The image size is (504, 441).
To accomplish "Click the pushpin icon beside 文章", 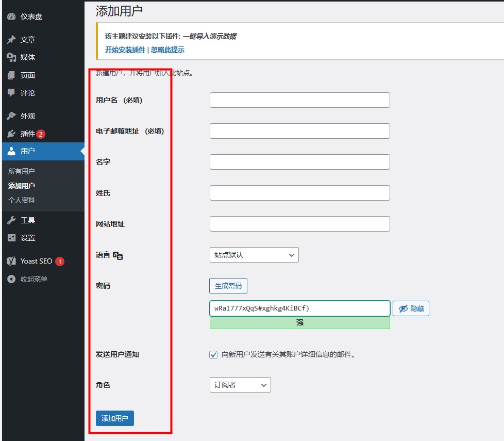I will pyautogui.click(x=11, y=40).
